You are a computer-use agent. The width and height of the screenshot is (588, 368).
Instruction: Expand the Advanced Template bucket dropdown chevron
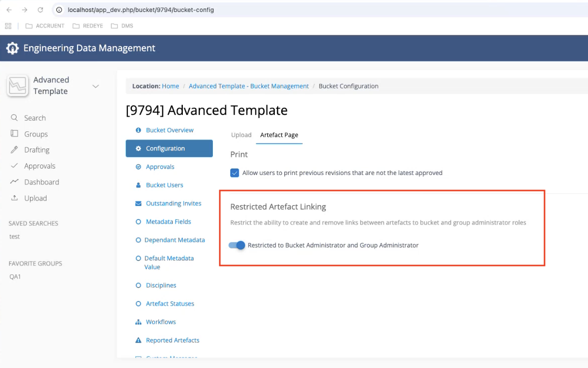pos(96,86)
